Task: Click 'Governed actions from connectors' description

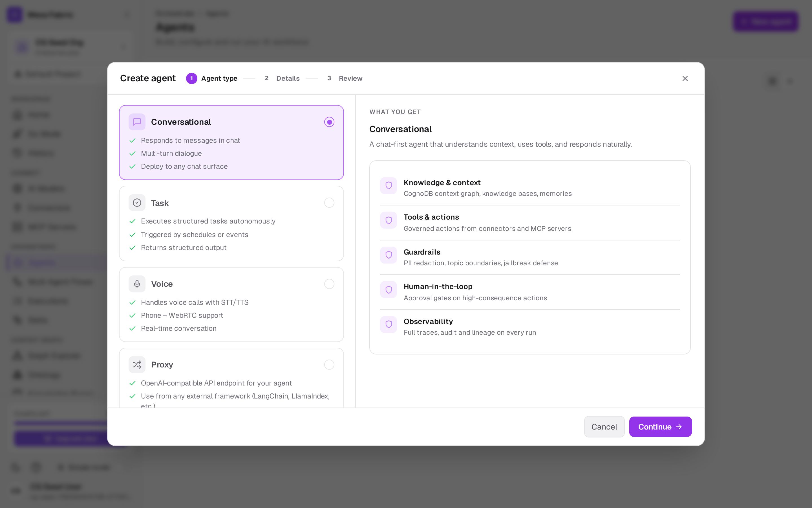Action: (487, 229)
